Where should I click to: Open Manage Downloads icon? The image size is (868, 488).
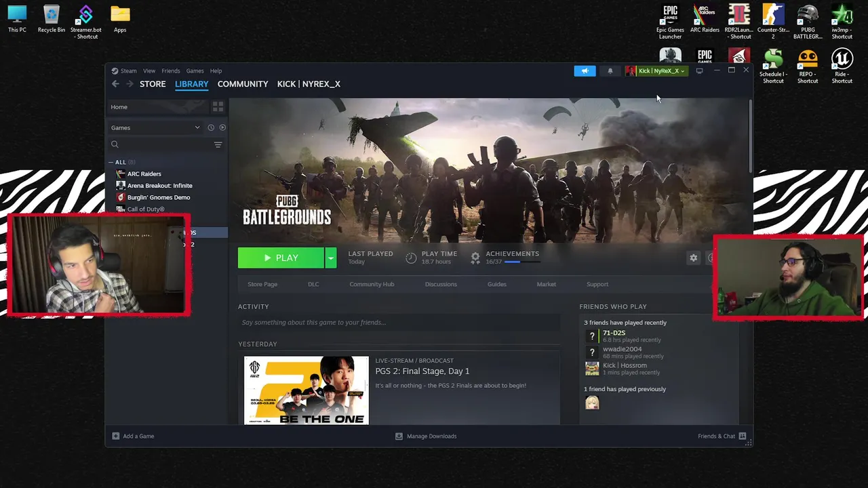tap(399, 436)
